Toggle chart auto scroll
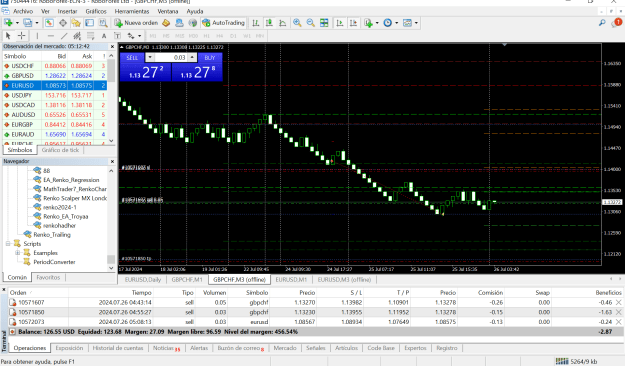 pos(340,23)
